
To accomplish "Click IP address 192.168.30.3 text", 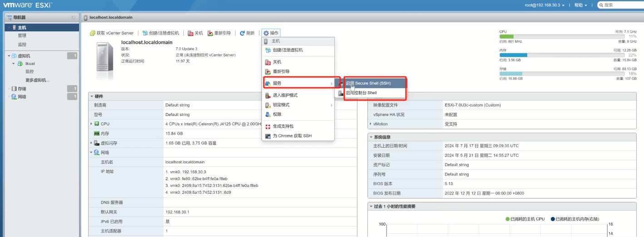I will pyautogui.click(x=194, y=172).
